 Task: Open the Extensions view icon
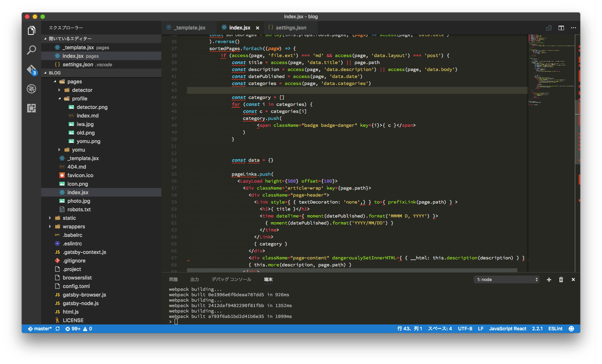[32, 108]
